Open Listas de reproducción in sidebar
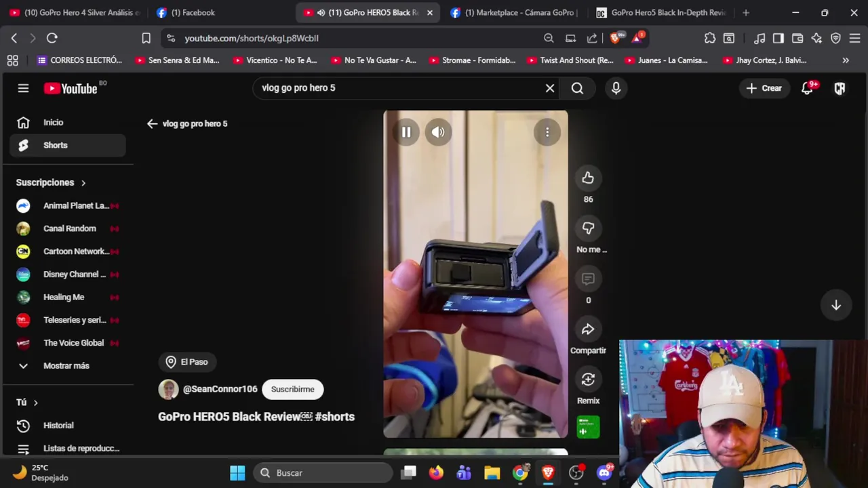This screenshot has height=488, width=868. (x=68, y=449)
